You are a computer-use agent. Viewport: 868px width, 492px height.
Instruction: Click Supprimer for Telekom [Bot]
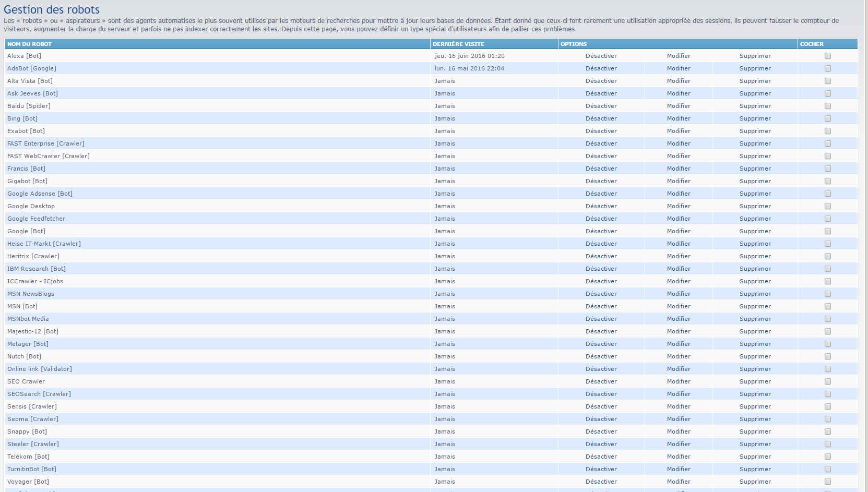click(755, 457)
